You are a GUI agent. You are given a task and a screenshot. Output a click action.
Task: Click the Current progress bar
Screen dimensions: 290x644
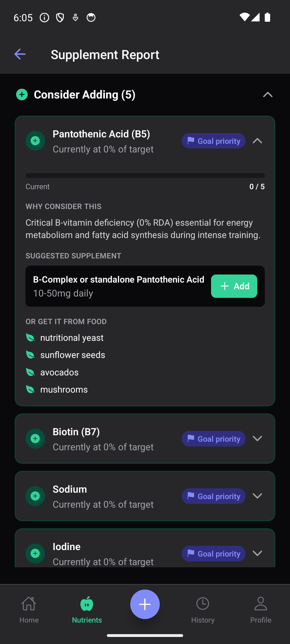(145, 175)
